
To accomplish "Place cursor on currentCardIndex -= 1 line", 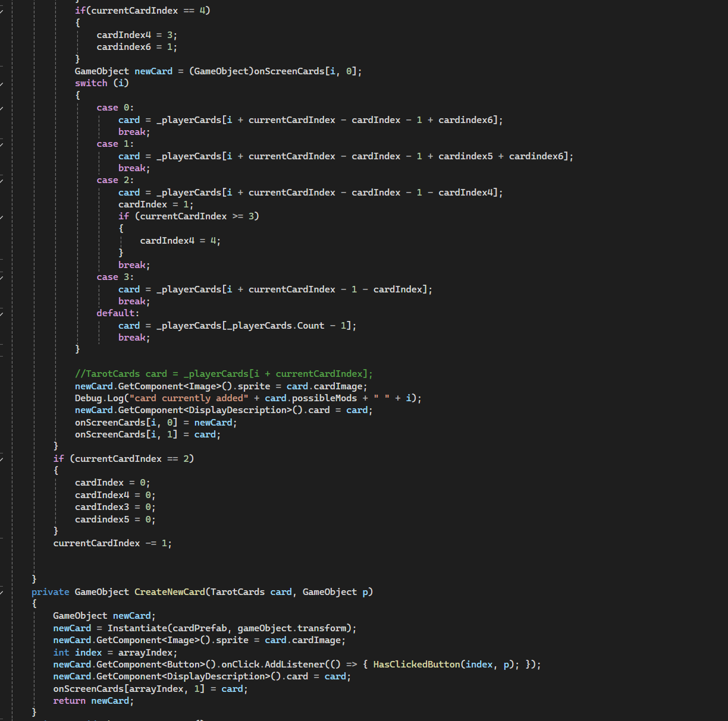I will click(112, 543).
